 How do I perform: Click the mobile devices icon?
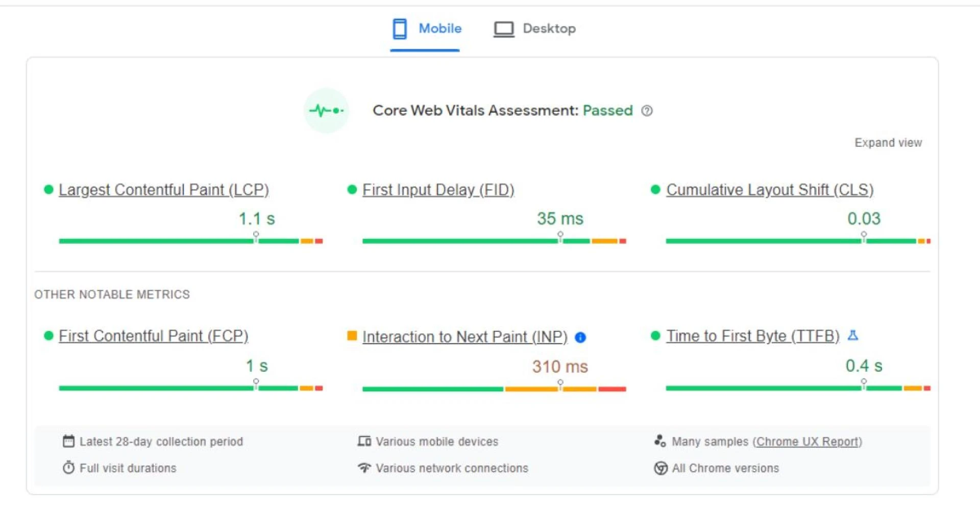(364, 442)
